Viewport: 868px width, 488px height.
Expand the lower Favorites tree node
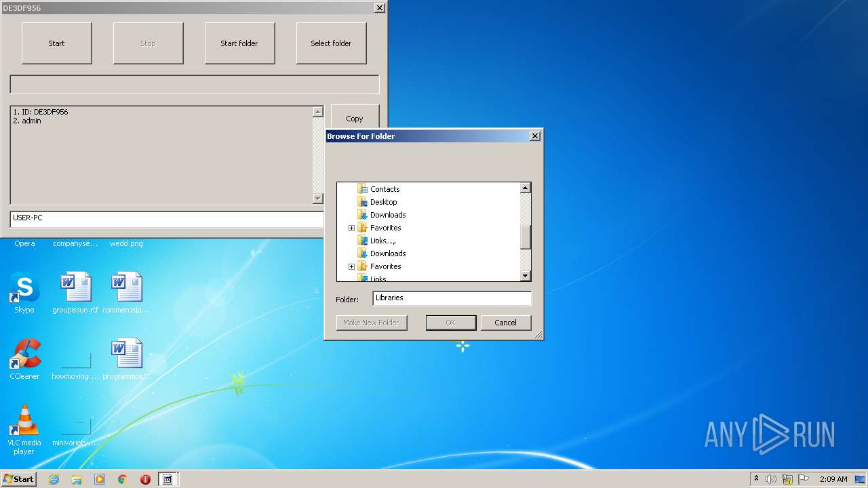point(351,266)
